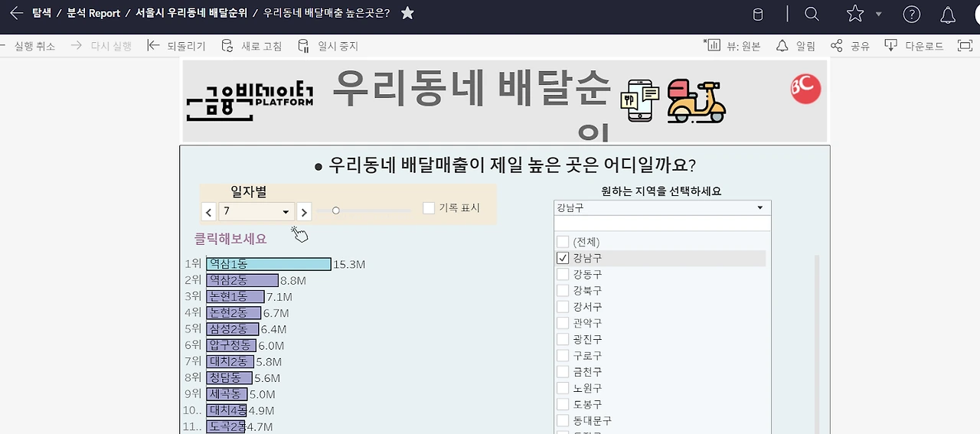The width and height of the screenshot is (980, 434).
Task: Toggle the favorite star next to the title
Action: 407,13
